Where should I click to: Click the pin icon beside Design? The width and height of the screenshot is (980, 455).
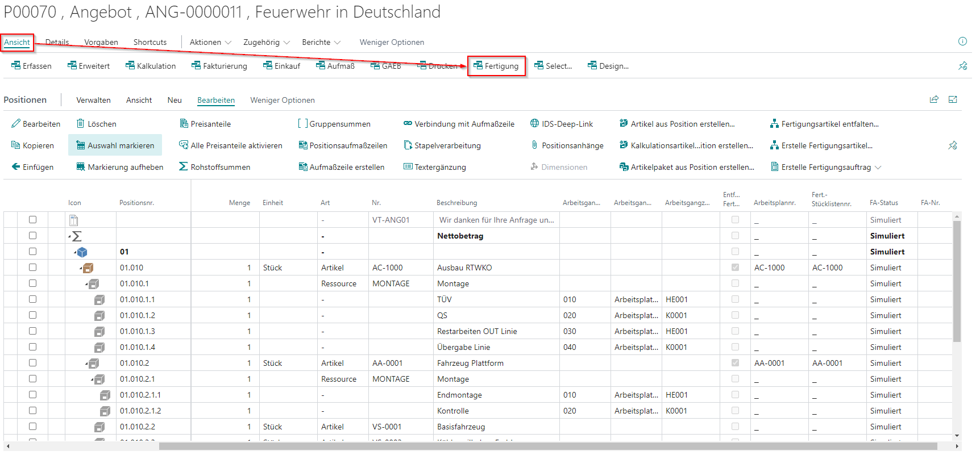click(962, 66)
